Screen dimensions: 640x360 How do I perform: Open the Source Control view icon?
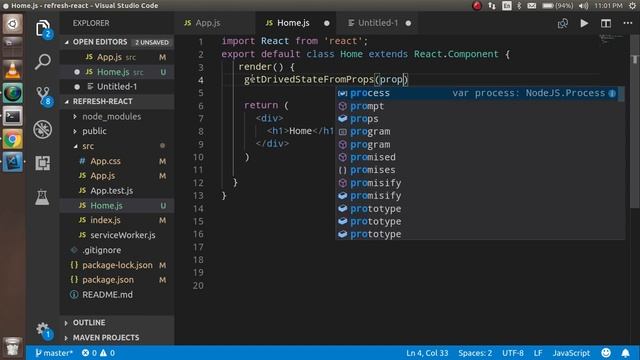42,96
